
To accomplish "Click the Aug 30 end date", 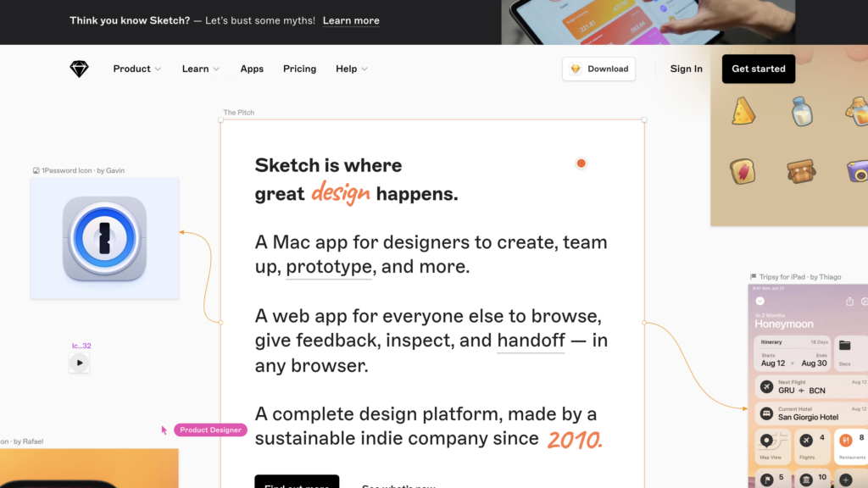I will (x=814, y=363).
